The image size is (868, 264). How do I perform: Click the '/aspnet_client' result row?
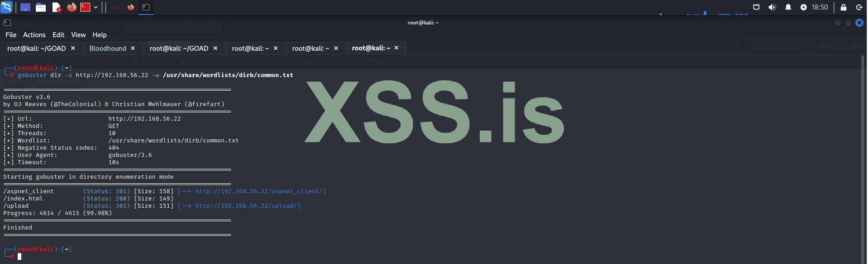click(165, 191)
